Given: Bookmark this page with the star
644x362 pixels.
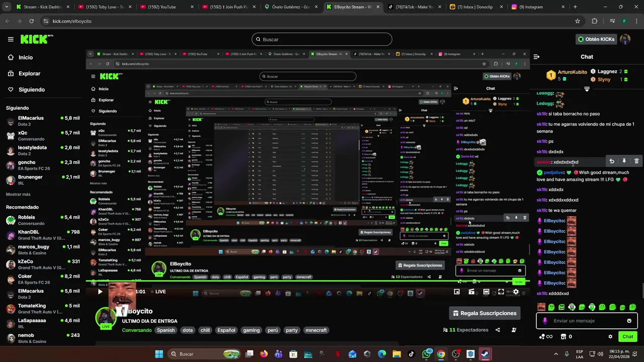Looking at the screenshot, I should (578, 21).
